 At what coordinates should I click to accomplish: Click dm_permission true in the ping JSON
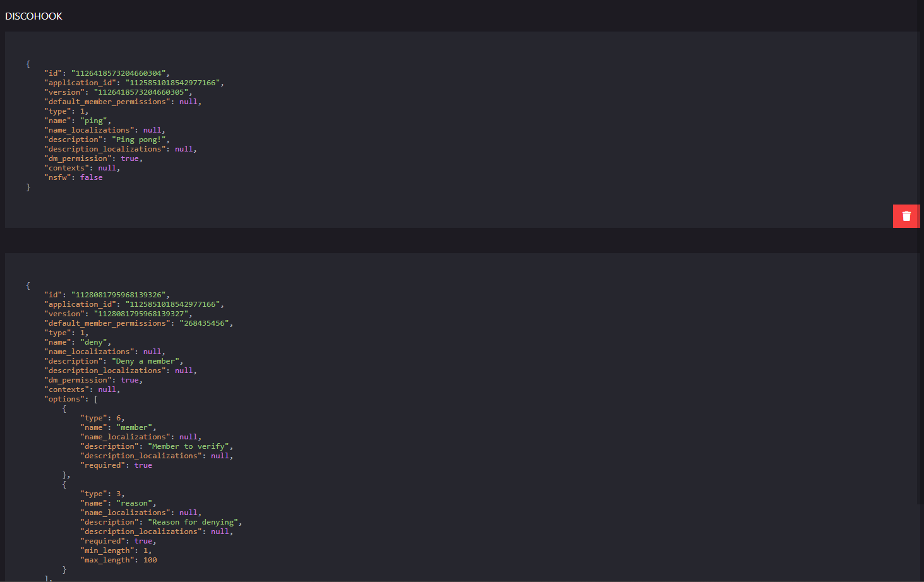coord(129,158)
